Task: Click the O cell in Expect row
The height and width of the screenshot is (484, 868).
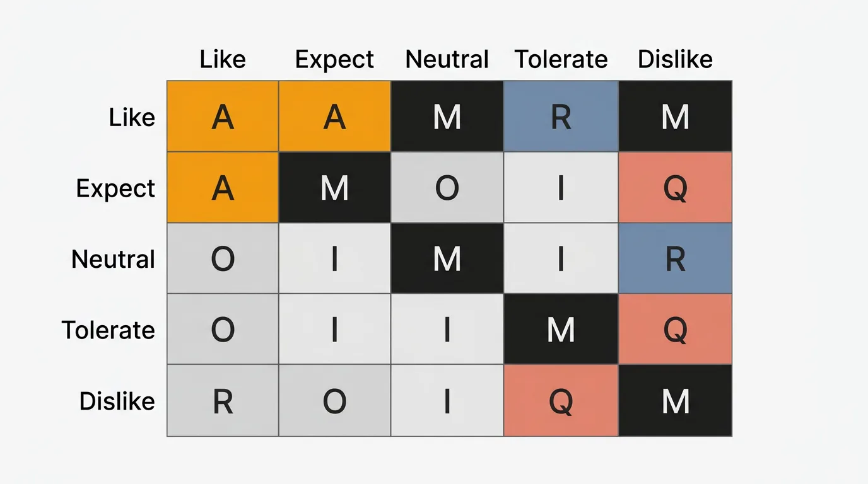Action: (447, 188)
